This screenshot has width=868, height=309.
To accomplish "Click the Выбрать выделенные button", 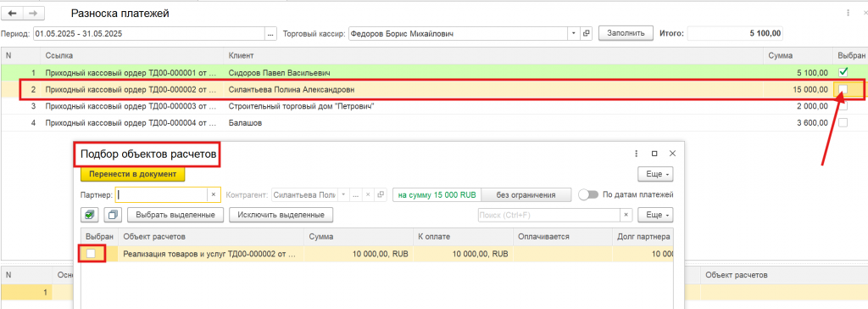I will [x=175, y=214].
